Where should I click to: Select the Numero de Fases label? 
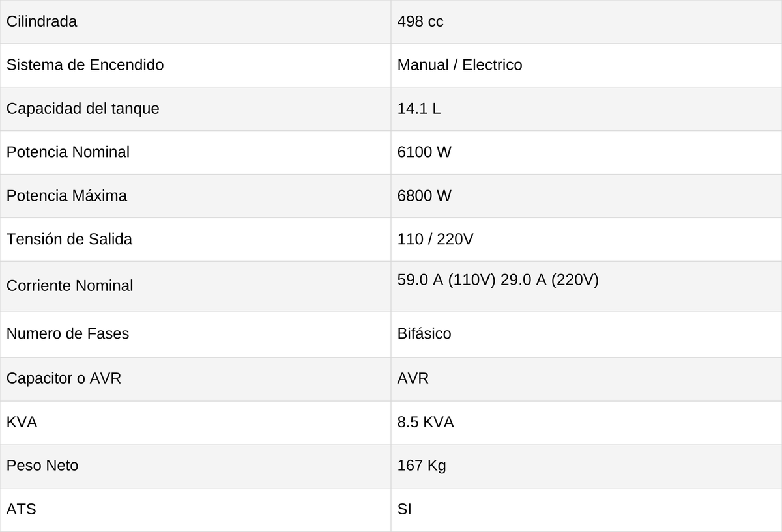68,333
